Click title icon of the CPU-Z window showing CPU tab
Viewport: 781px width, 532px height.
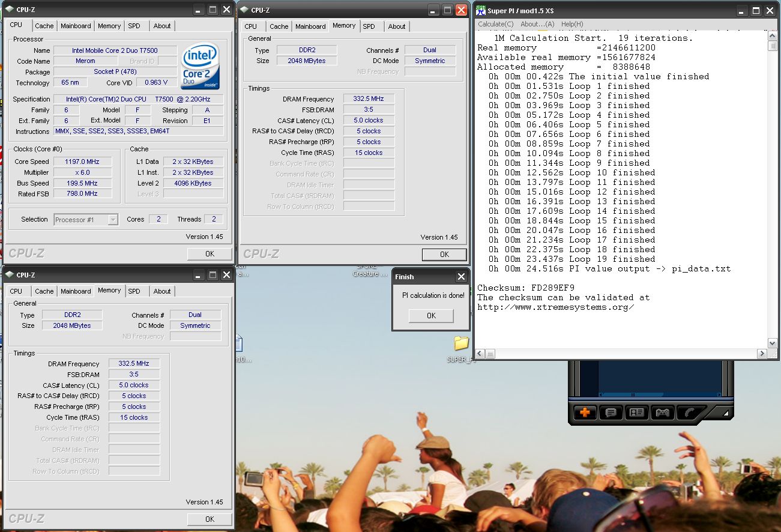9,10
